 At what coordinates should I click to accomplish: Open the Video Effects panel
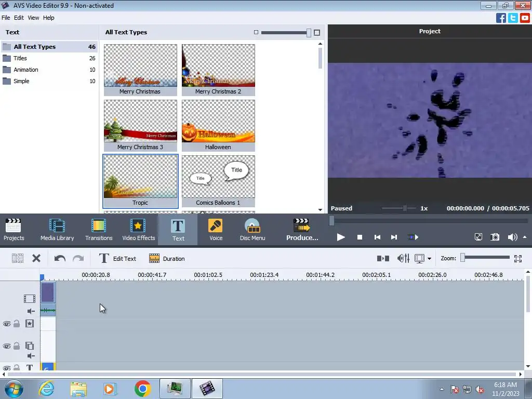click(x=138, y=230)
